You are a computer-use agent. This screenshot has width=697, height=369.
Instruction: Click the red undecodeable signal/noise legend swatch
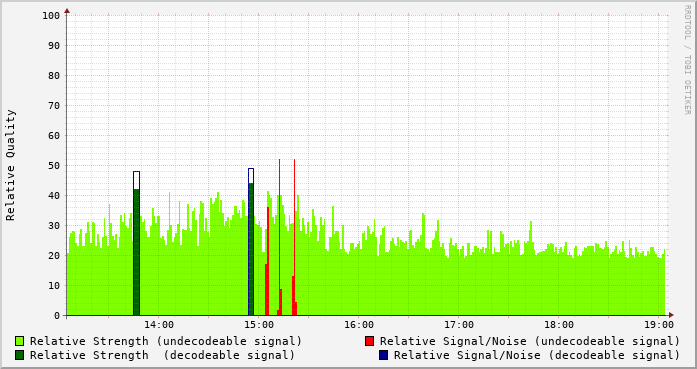pos(369,341)
